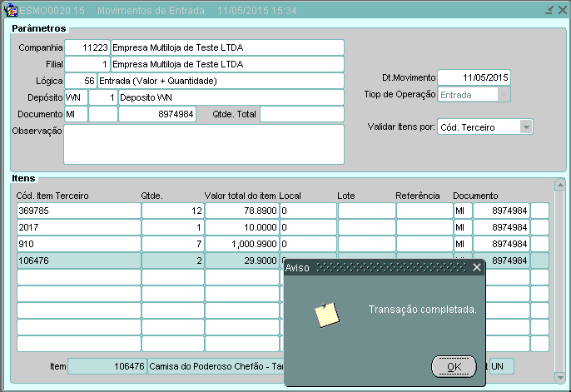Select item row 2017
The height and width of the screenshot is (392, 571).
283,227
